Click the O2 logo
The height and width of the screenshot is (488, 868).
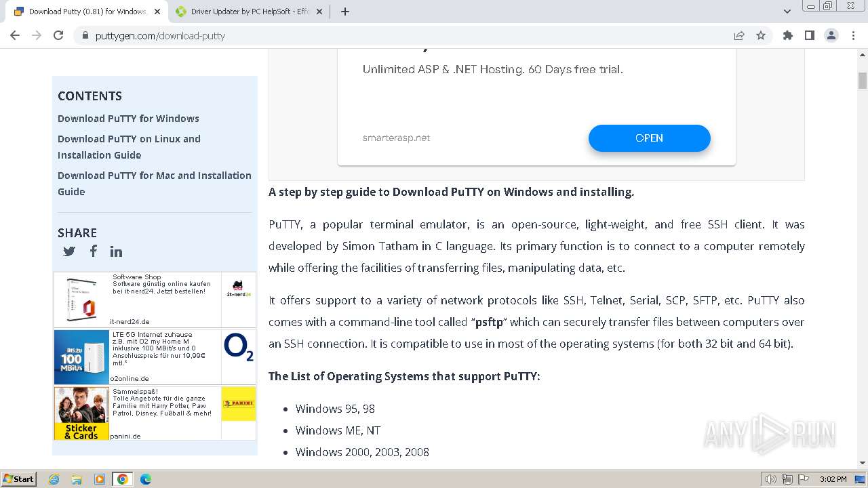239,348
